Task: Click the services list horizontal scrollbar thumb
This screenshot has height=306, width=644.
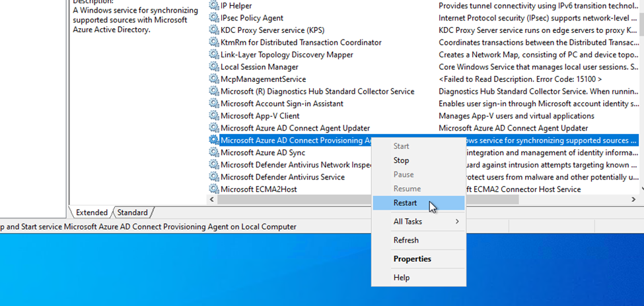Action: click(x=368, y=199)
